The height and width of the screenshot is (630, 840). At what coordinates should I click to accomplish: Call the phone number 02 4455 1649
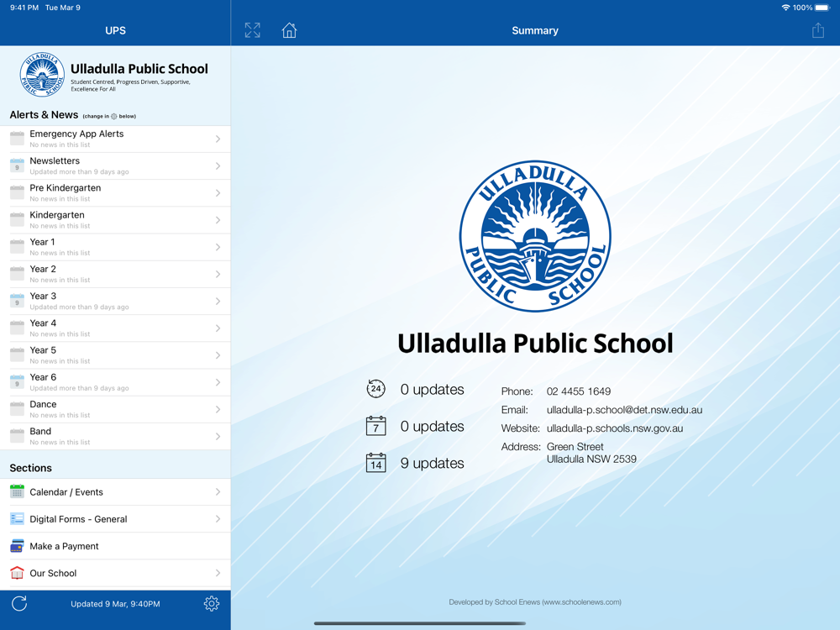579,391
